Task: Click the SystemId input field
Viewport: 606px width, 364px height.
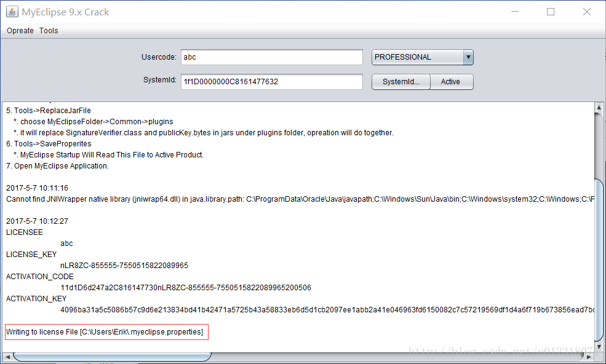Action: (272, 82)
